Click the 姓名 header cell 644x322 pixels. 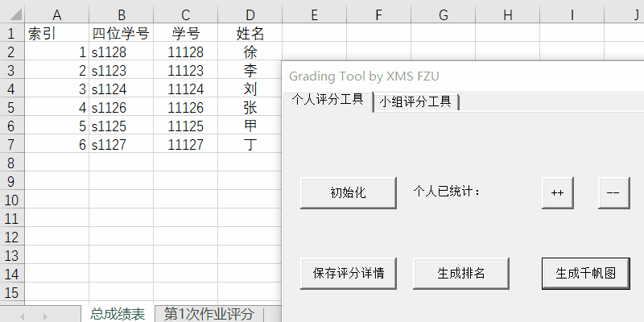click(250, 32)
